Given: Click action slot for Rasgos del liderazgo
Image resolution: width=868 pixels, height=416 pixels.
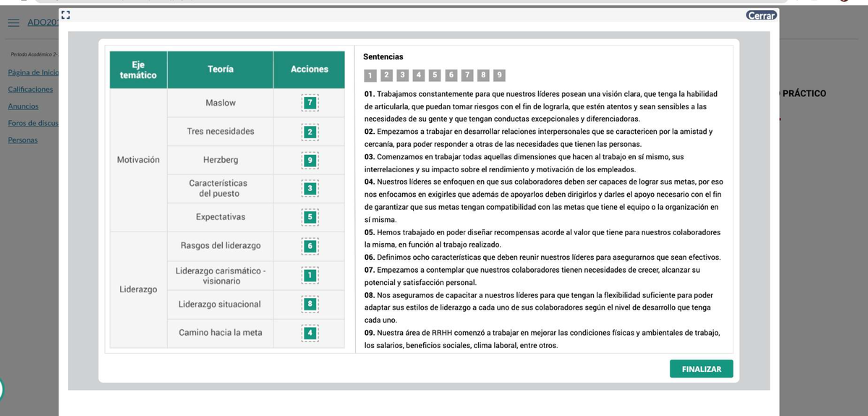Looking at the screenshot, I should coord(310,247).
